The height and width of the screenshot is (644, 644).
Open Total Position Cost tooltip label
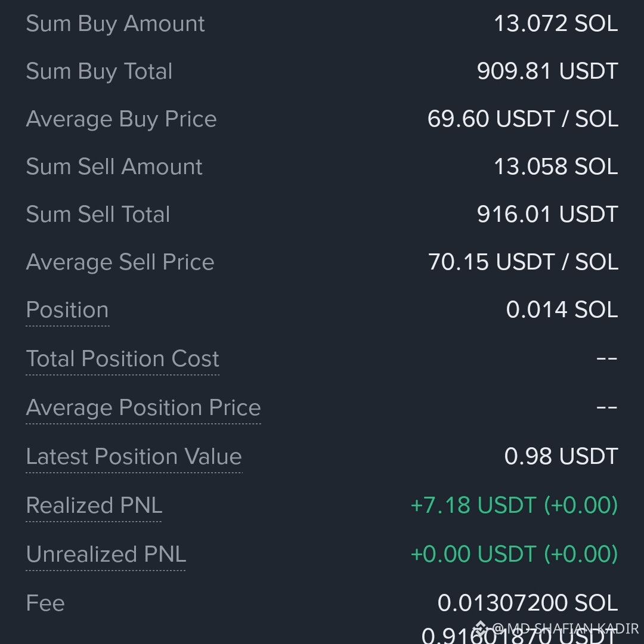pos(122,358)
